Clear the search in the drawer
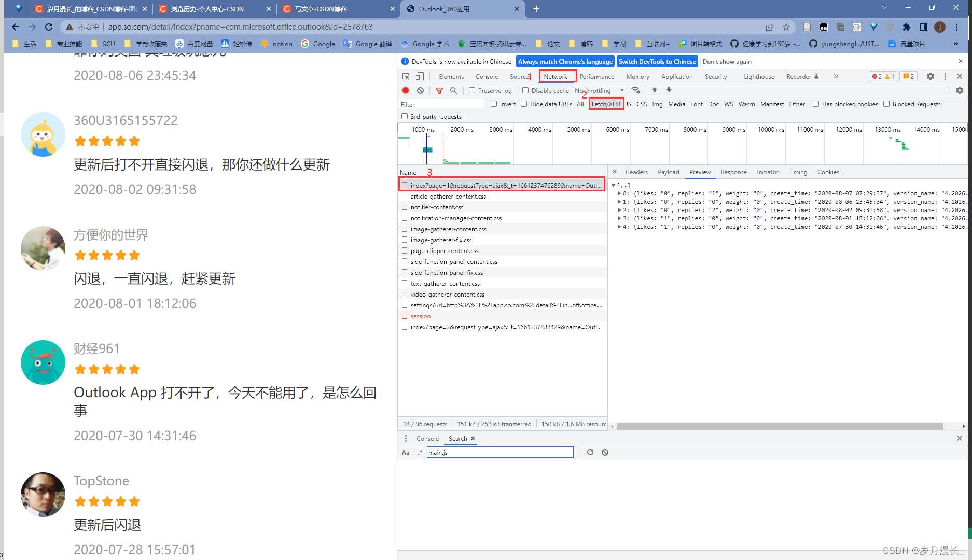 (x=605, y=452)
